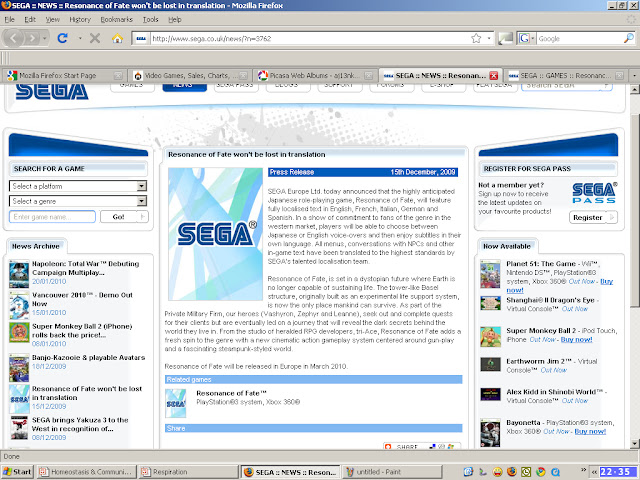Screen dimensions: 640x480
Task: Click the SEGA site favicon in address bar
Action: click(x=141, y=39)
